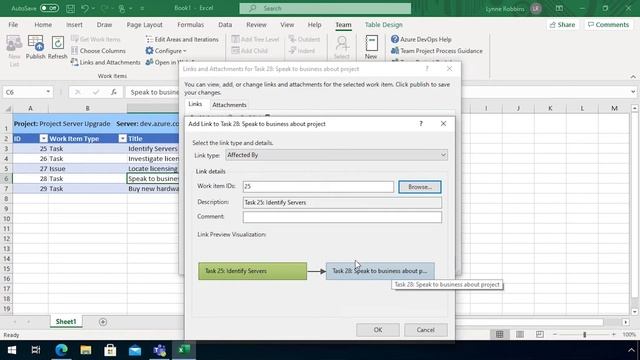
Task: Click the Work item IDs input field
Action: click(318, 186)
